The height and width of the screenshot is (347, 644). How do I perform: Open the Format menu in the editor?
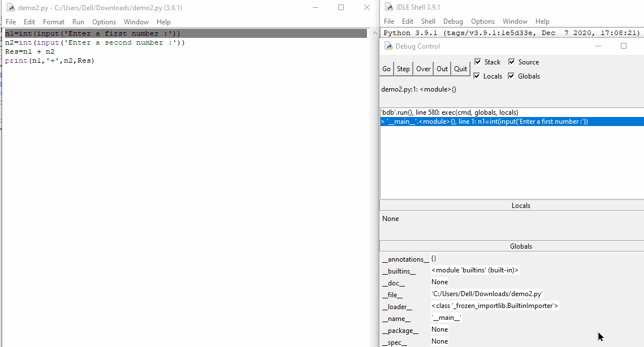coord(54,22)
